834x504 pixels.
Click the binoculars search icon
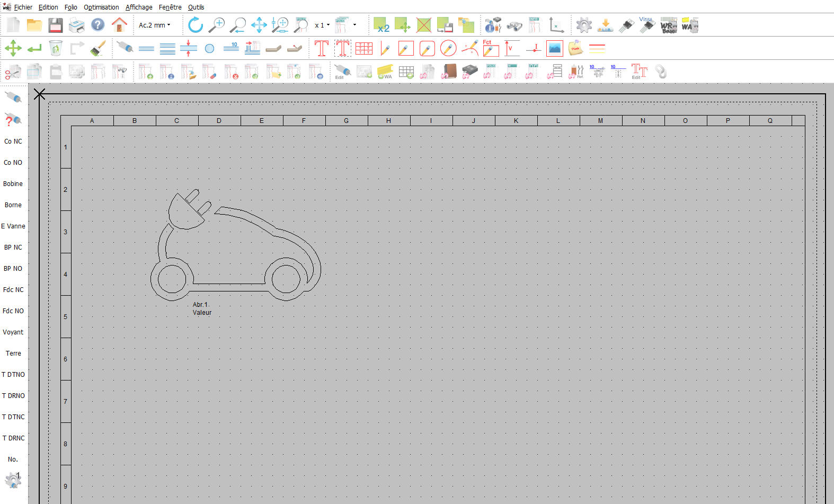(514, 25)
